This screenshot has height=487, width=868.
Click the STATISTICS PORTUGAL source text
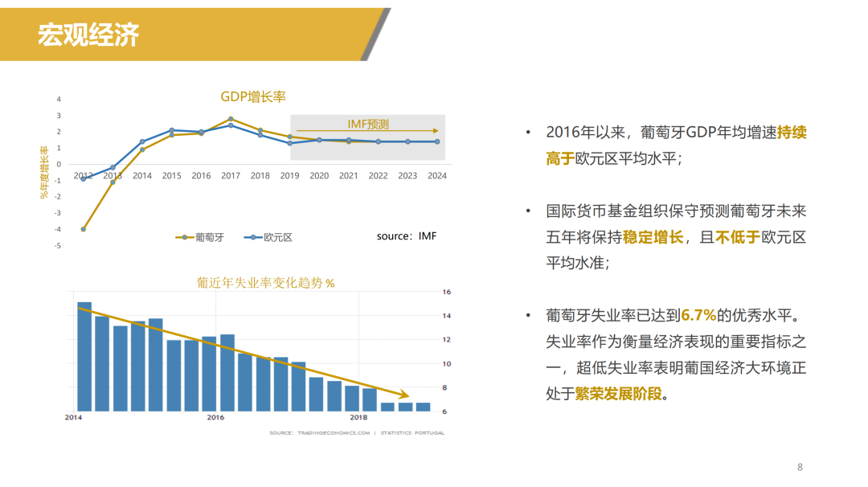click(x=412, y=433)
